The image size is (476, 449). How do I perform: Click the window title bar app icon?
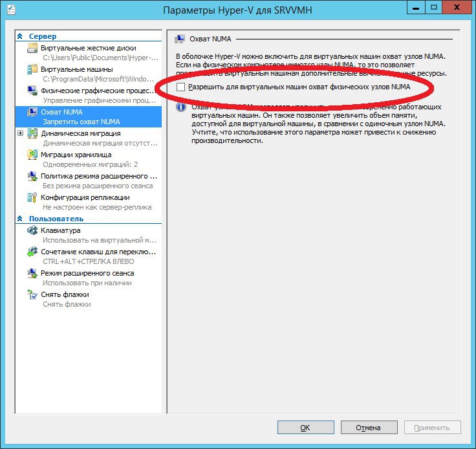pyautogui.click(x=12, y=10)
